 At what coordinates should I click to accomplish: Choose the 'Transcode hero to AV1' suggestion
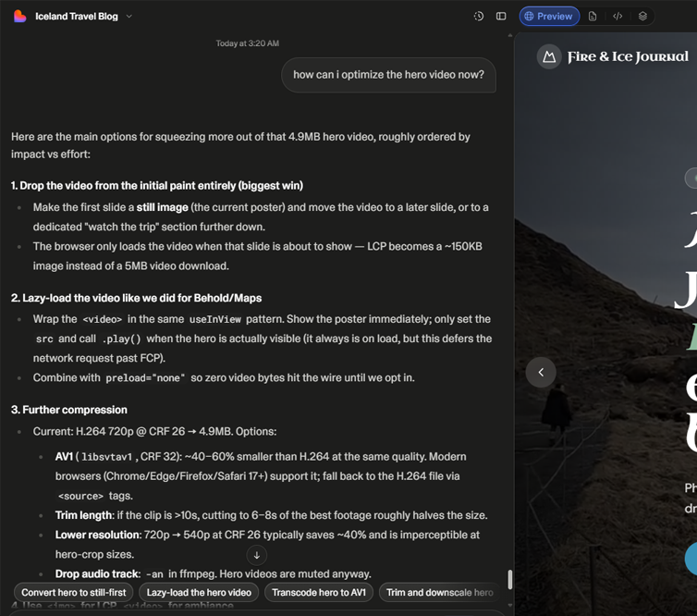click(x=319, y=593)
